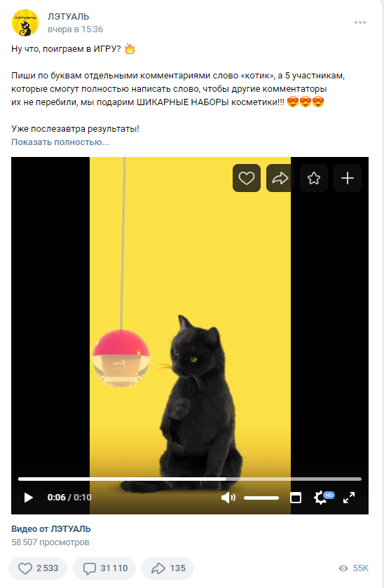
Task: Adjust the video volume slider
Action: point(261,498)
